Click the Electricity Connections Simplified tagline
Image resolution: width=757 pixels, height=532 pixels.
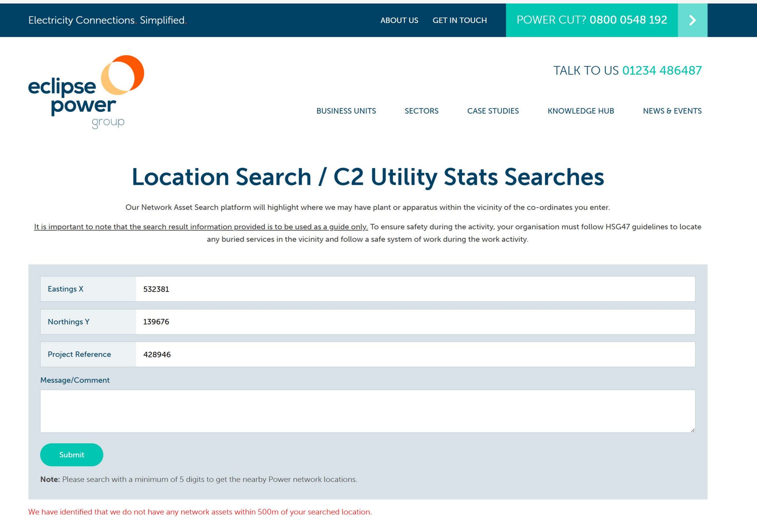click(107, 20)
